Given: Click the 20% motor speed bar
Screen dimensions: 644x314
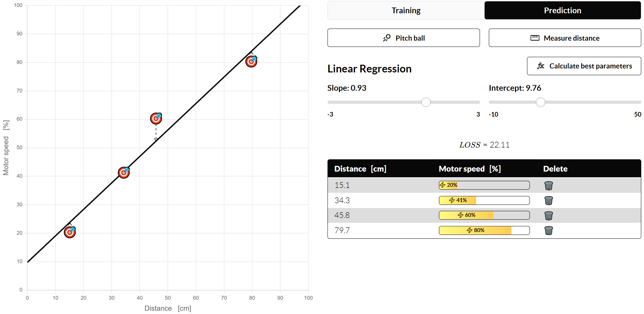Looking at the screenshot, I should (x=484, y=185).
